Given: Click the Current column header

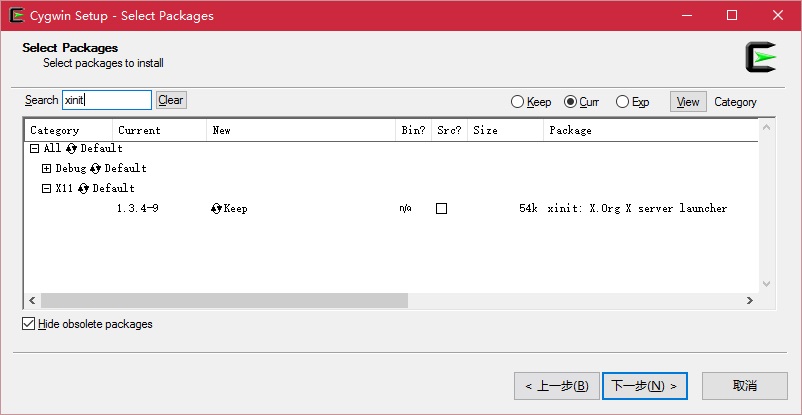Looking at the screenshot, I should pos(160,130).
